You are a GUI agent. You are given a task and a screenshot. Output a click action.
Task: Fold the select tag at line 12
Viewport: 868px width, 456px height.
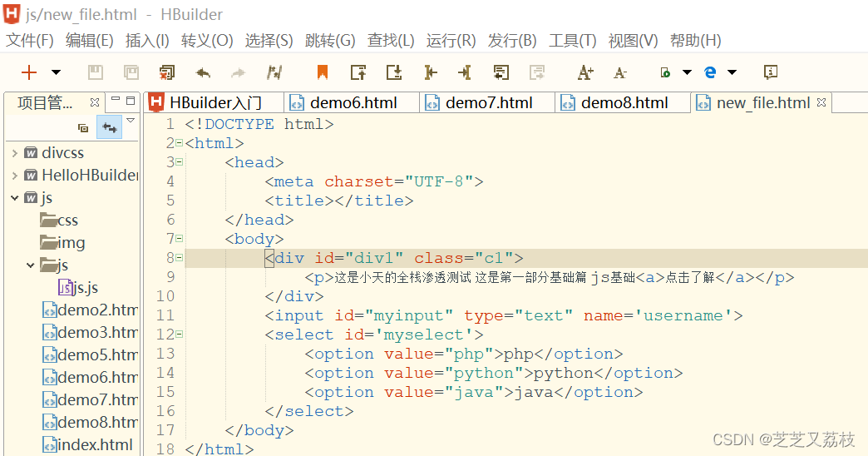click(179, 335)
